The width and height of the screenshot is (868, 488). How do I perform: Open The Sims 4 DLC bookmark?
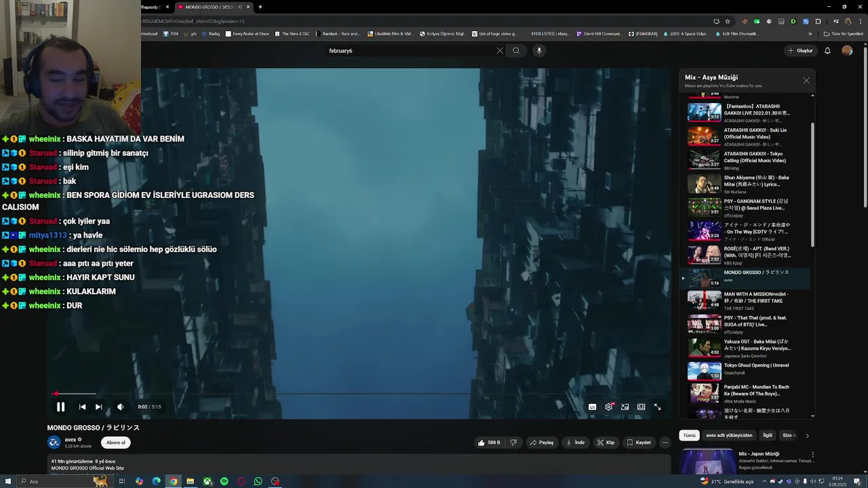(x=292, y=34)
